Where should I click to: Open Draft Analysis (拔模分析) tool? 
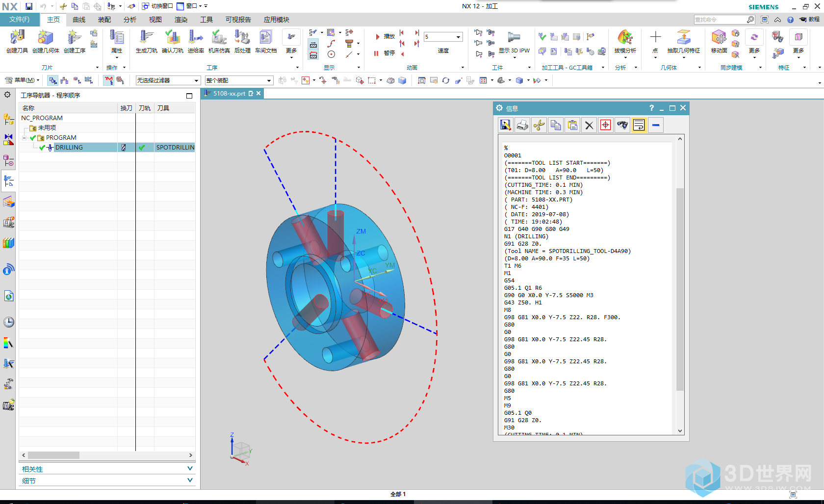(625, 38)
